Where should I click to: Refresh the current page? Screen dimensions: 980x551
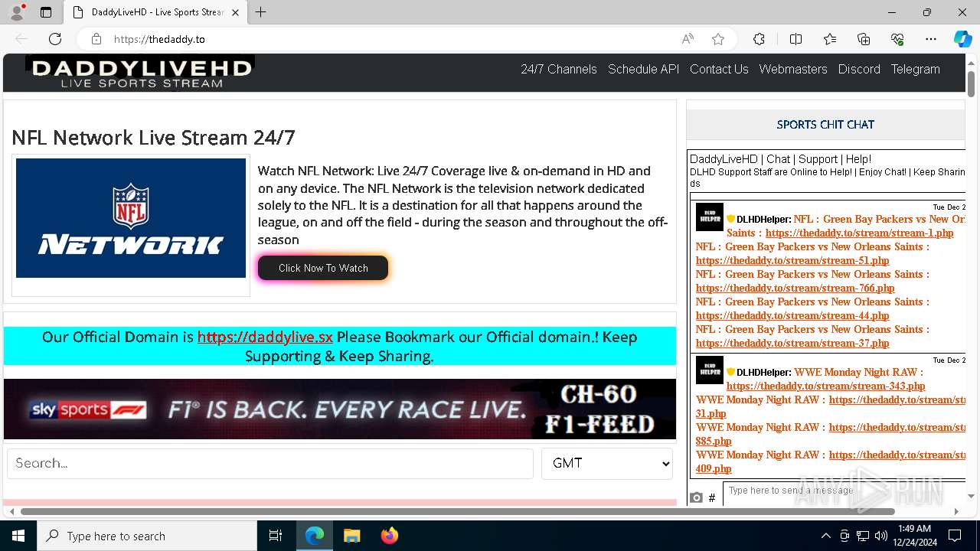click(x=55, y=39)
